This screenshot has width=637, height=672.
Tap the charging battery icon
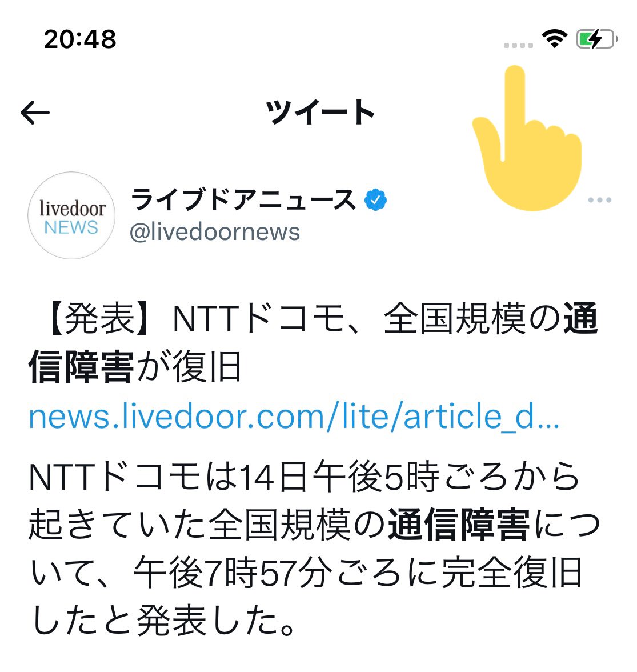597,39
